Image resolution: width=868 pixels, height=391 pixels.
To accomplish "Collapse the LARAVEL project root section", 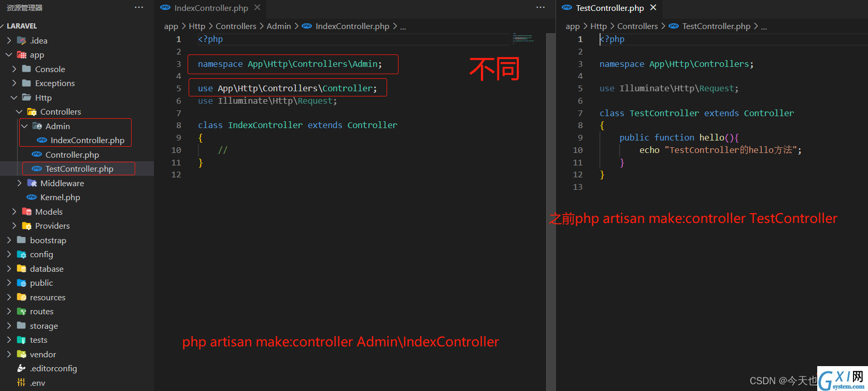I will click(21, 26).
